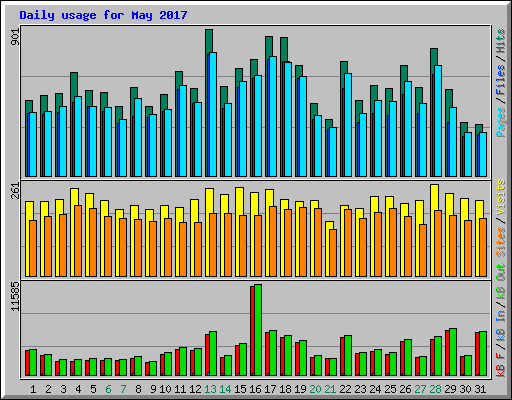This screenshot has width=512, height=400.
Task: Click day 25 label on the x-axis
Action: click(x=390, y=389)
